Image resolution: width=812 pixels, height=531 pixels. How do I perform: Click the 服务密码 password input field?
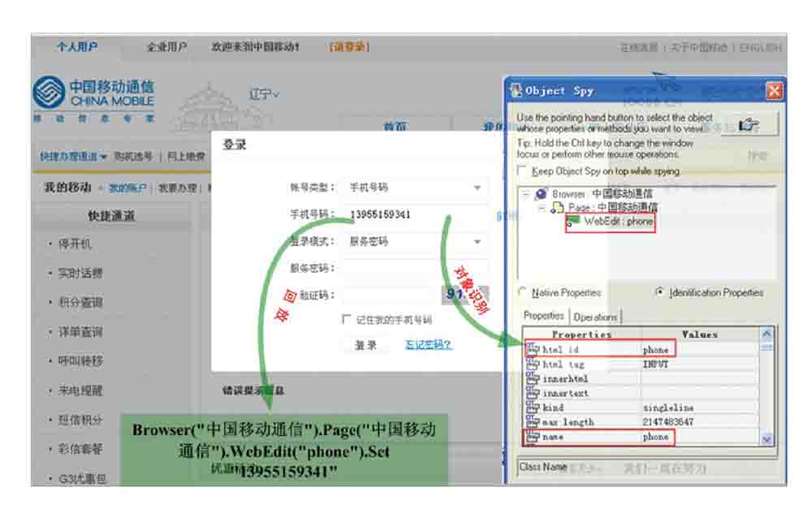[x=415, y=269]
